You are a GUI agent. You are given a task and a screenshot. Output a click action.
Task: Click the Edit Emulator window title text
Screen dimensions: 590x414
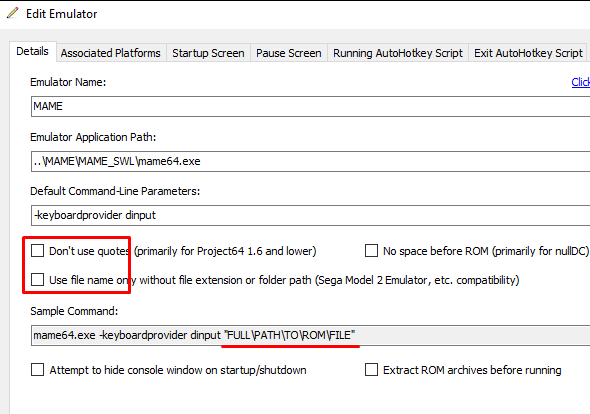tap(62, 14)
